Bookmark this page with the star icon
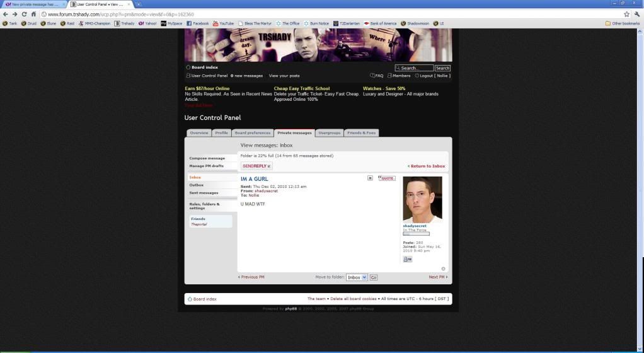 pyautogui.click(x=627, y=14)
